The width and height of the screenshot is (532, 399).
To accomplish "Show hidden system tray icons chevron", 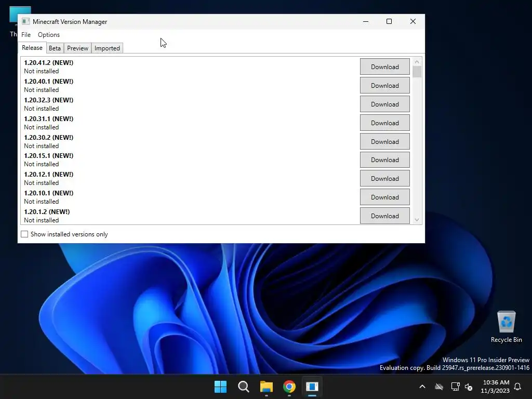I will (x=422, y=387).
